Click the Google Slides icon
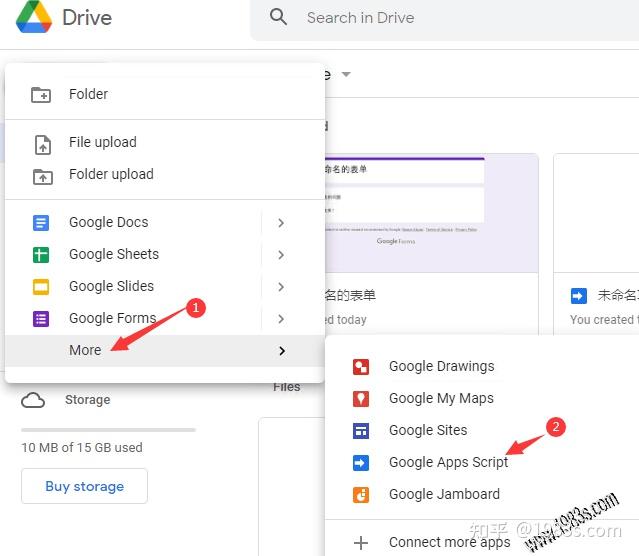Viewport: 639px width, 556px height. point(41,287)
